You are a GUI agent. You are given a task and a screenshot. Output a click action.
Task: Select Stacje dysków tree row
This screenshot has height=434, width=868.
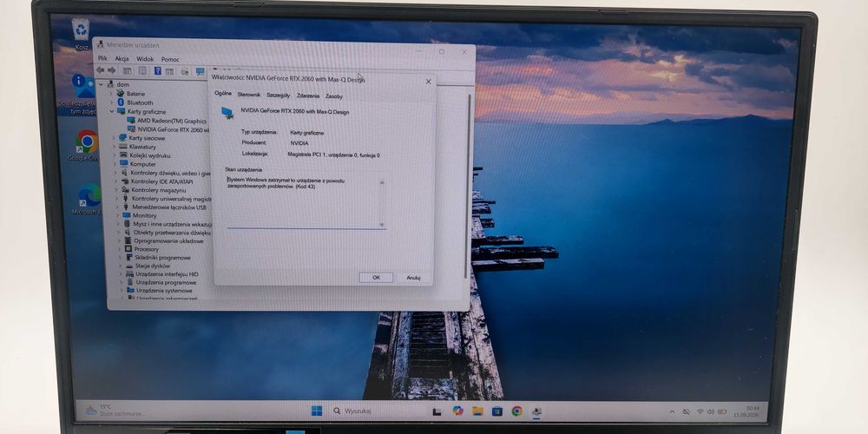(x=153, y=266)
